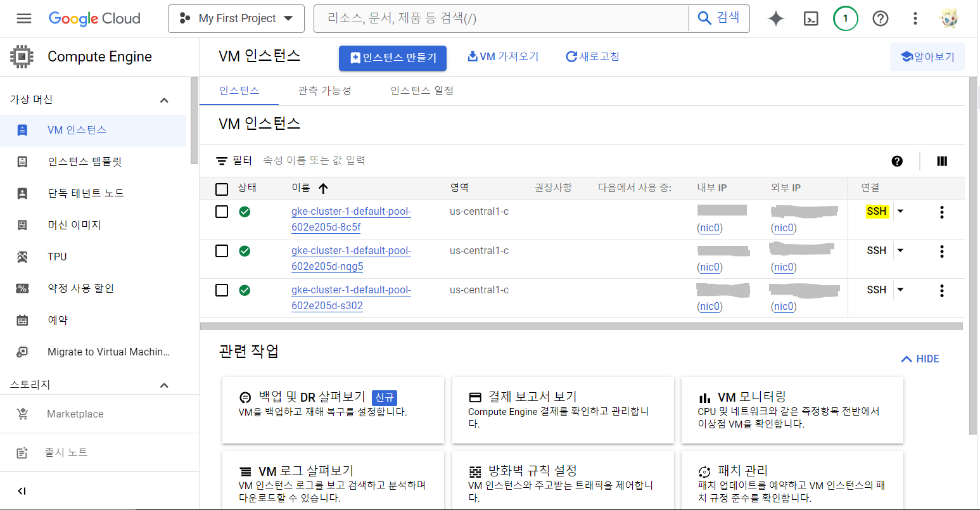980x510 pixels.
Task: Toggle the select-all instances checkbox
Action: (222, 189)
